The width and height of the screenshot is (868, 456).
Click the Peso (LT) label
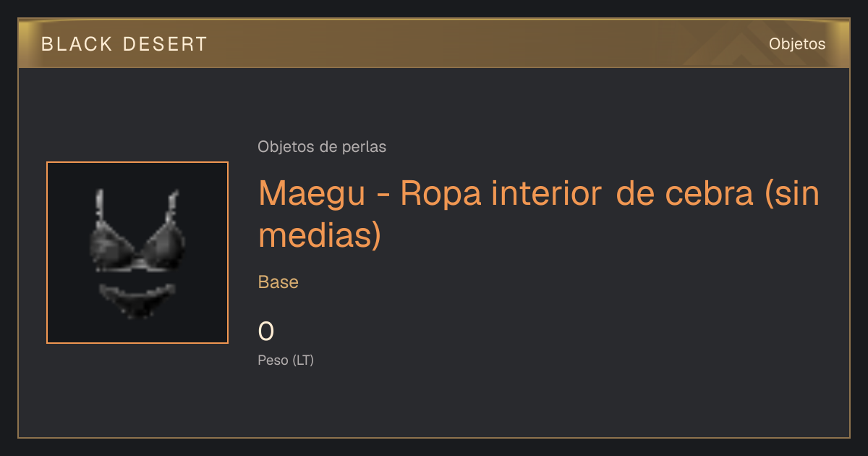(286, 360)
